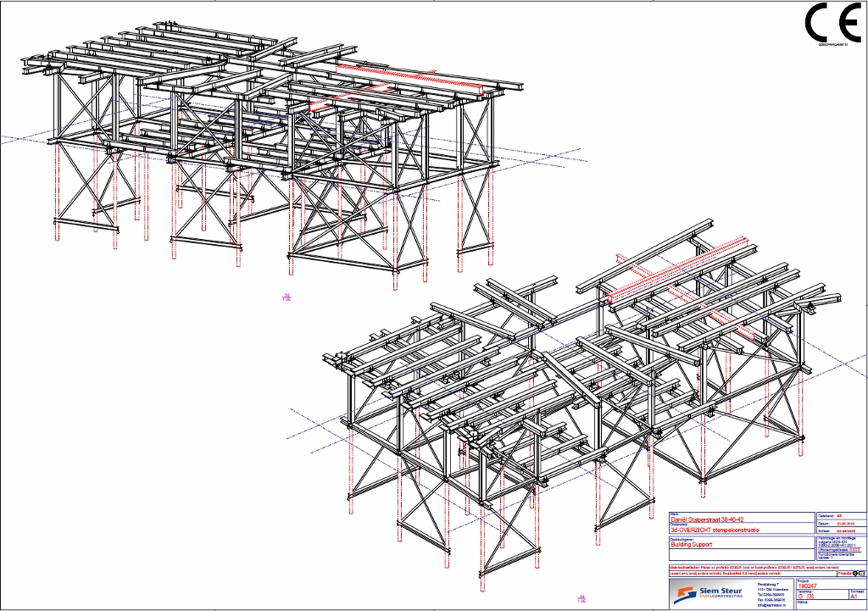This screenshot has height=611, width=868.
Task: Click the projection method symbol in title block
Action: (859, 574)
